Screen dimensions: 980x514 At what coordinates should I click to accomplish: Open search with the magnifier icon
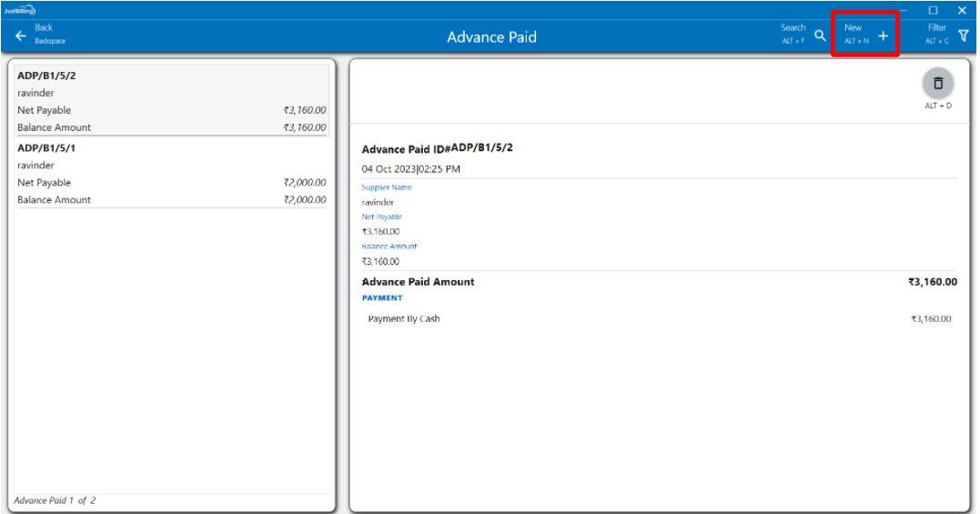(820, 35)
